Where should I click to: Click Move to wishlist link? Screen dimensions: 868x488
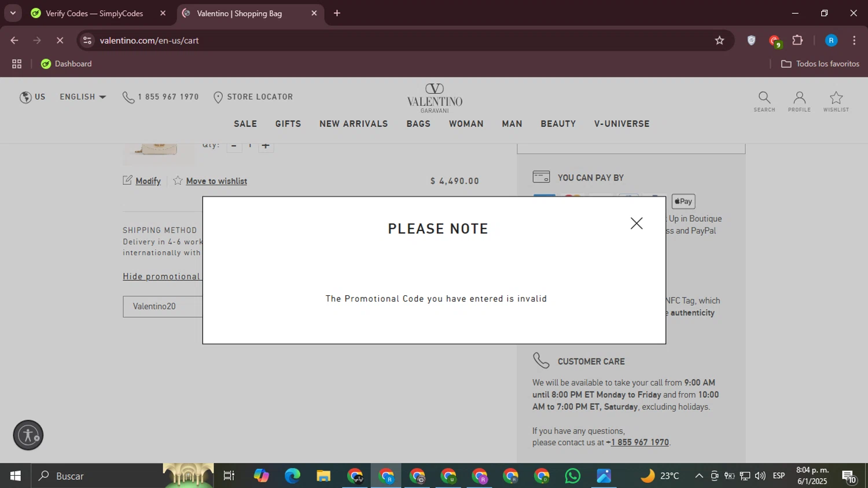(x=210, y=181)
